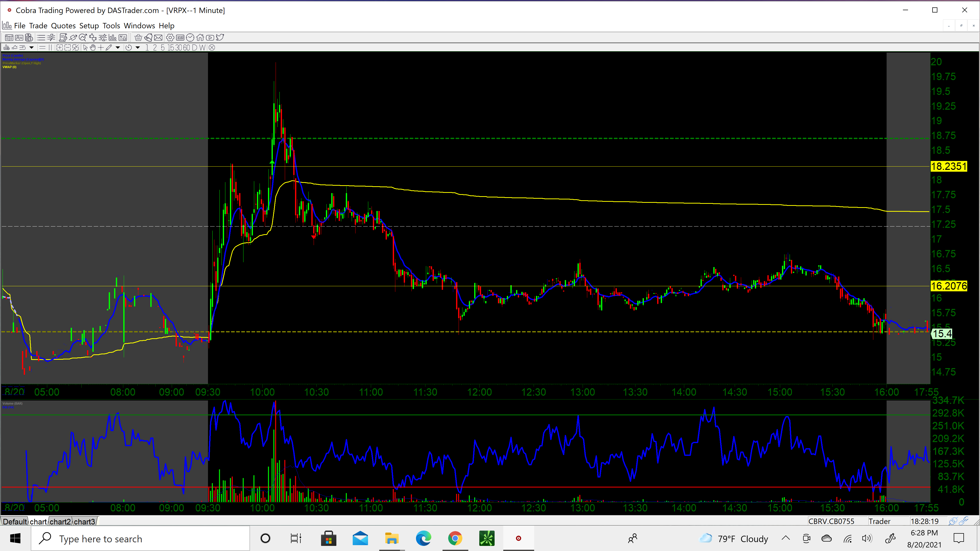The image size is (980, 551).
Task: Expand the timer interval dropdown arrow
Action: coord(138,47)
